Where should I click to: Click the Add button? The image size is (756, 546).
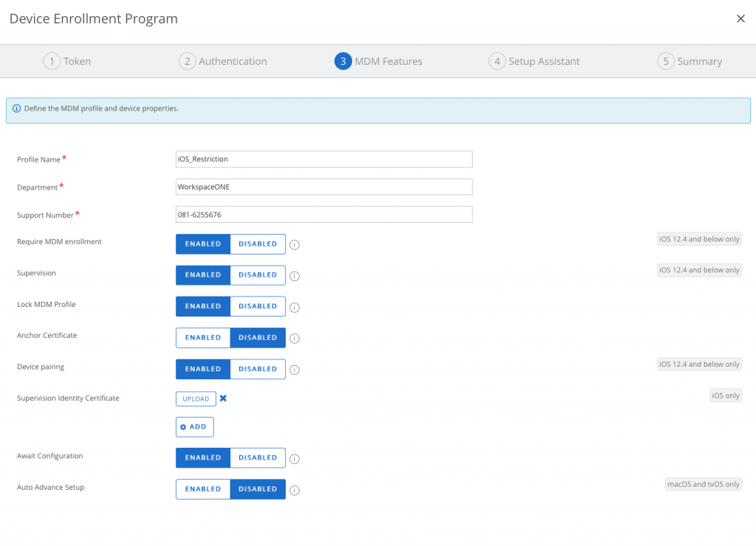coord(194,427)
